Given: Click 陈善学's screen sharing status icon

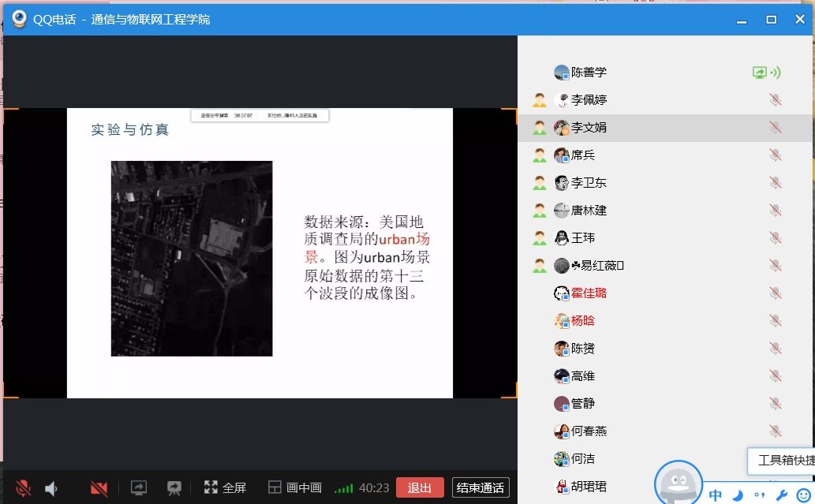Looking at the screenshot, I should 760,73.
